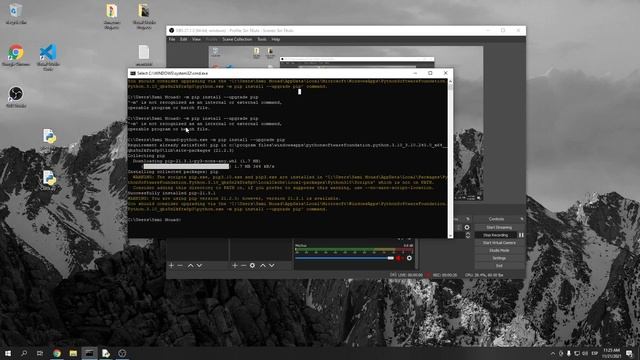Move scene up in OBS Scenes panel

pos(190,265)
